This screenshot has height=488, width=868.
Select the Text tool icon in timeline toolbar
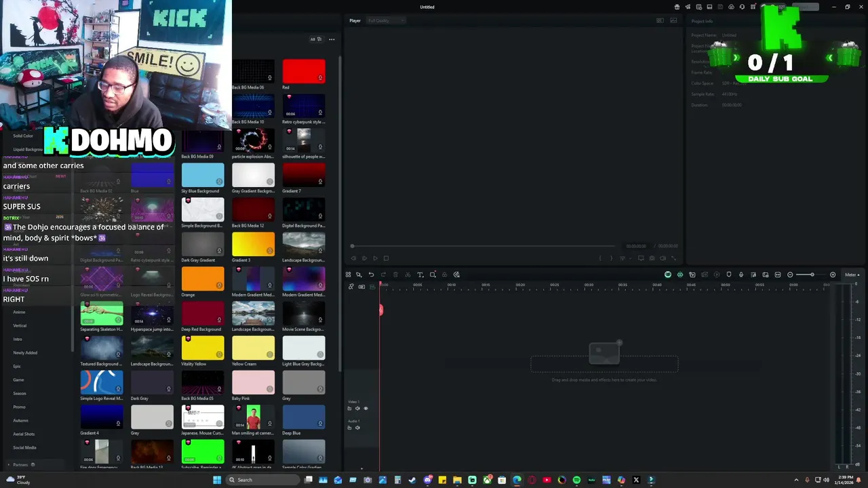point(420,274)
